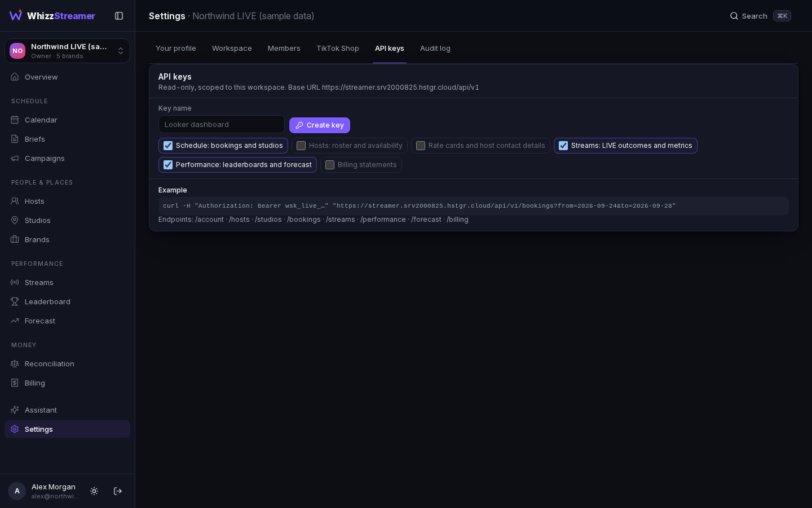Enable Billing statements scope
Viewport: 812px width, 508px height.
[330, 165]
